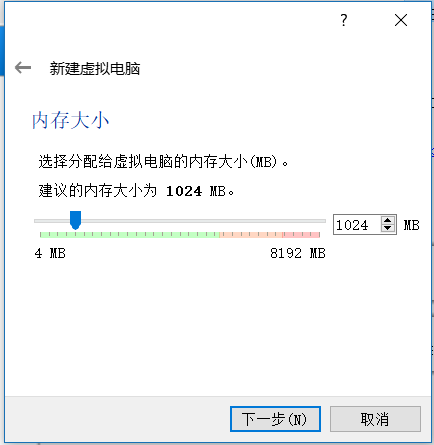Viewport: 434px width, 445px height.
Task: Click the 内存大小 heading
Action: 70,120
